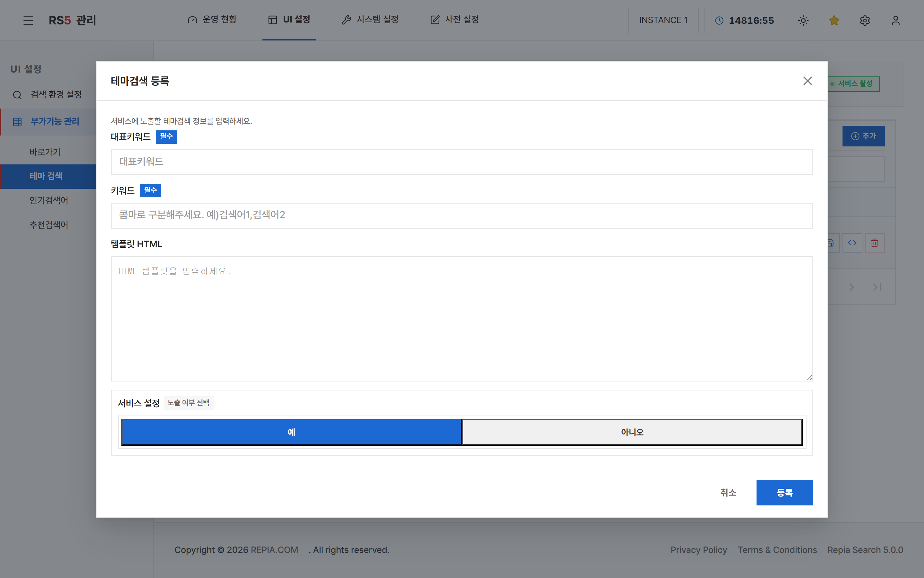Go to next page chevron
Screen dimensions: 924x578
(x=851, y=287)
